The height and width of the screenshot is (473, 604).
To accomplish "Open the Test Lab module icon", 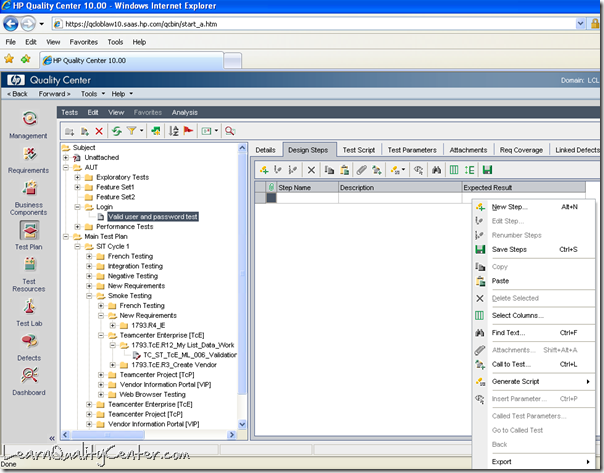I will 29,307.
